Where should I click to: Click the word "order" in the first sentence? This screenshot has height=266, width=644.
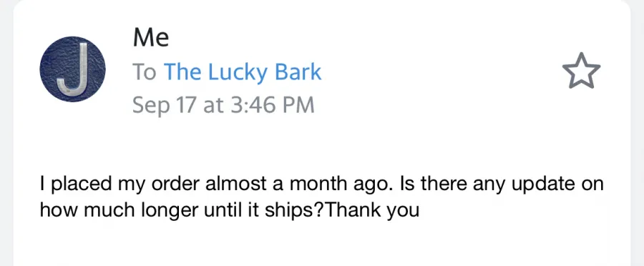point(177,184)
